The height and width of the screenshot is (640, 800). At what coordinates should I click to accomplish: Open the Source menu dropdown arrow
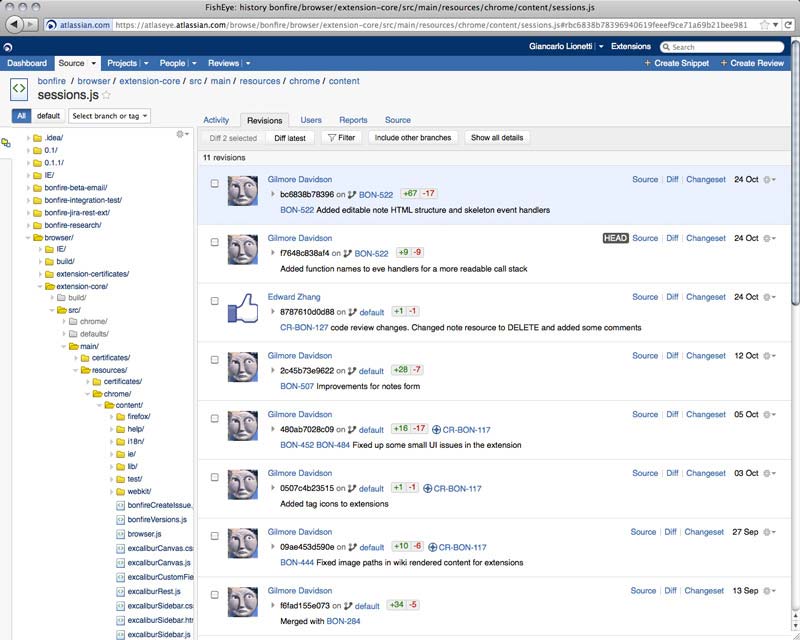pyautogui.click(x=93, y=63)
